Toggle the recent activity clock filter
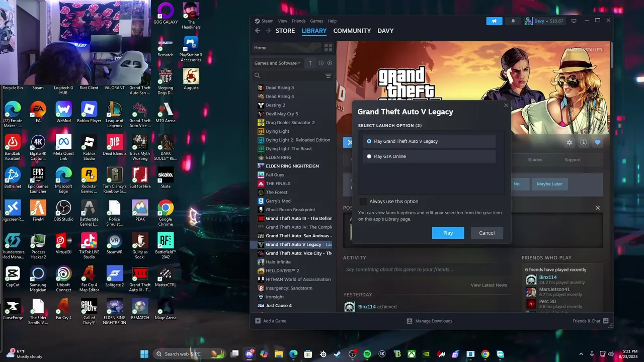Viewport: 644px width, 362px height. pyautogui.click(x=321, y=63)
